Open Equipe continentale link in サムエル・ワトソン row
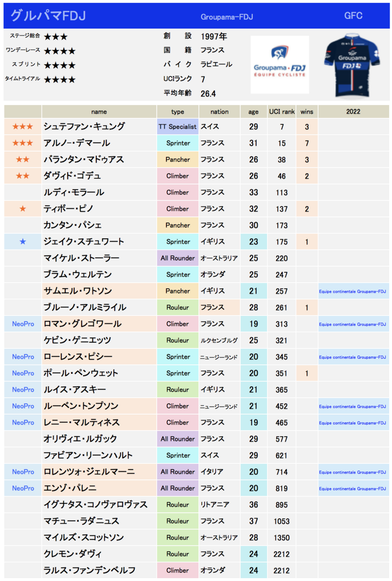This screenshot has height=581, width=392. tap(353, 291)
